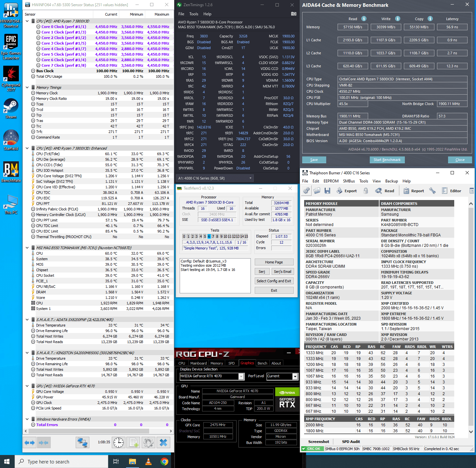Click the wrench icon in Thaiphoon Burner toolbar

432,191
